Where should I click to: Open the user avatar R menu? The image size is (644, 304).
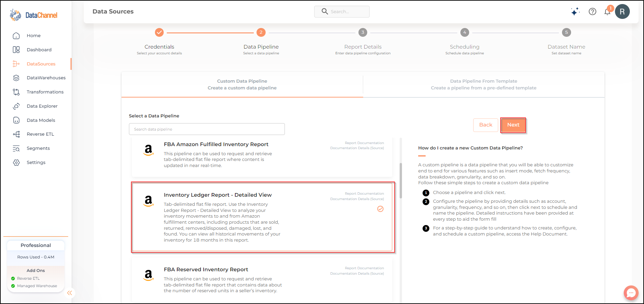pos(622,11)
